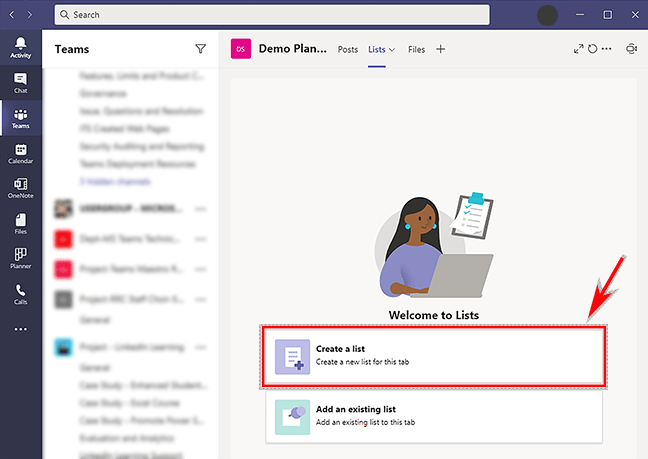Add a new tab with plus icon
This screenshot has width=648, height=459.
(441, 49)
